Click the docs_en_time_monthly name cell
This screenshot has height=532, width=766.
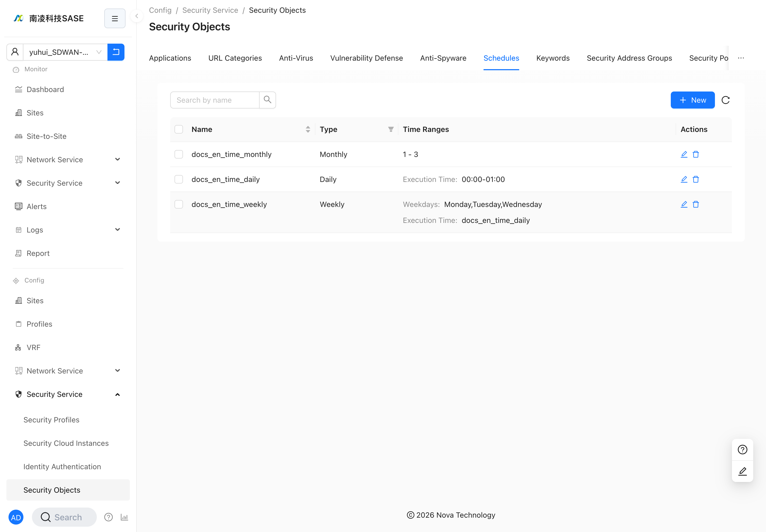coord(231,154)
